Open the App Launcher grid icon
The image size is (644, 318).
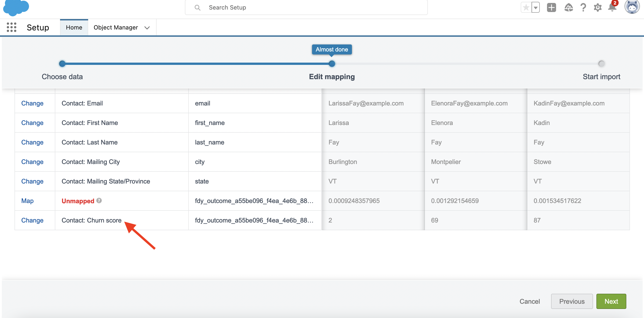[12, 27]
